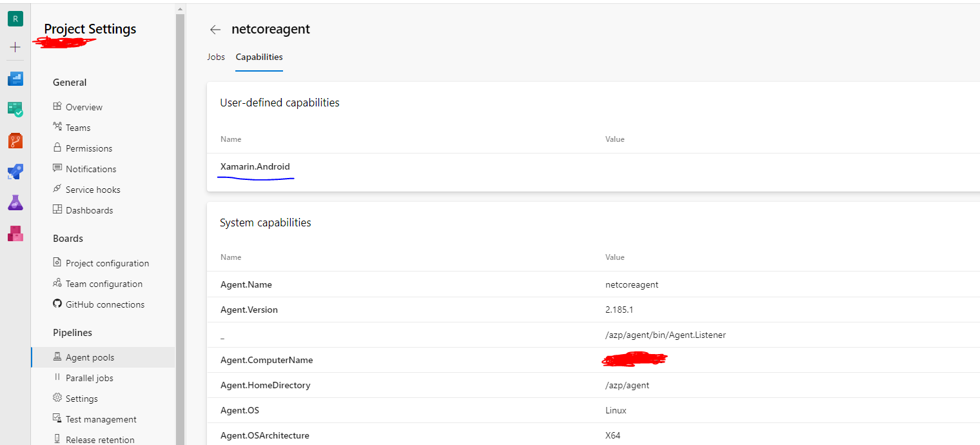Click the GitHub connections octocat icon
980x445 pixels.
coord(57,304)
